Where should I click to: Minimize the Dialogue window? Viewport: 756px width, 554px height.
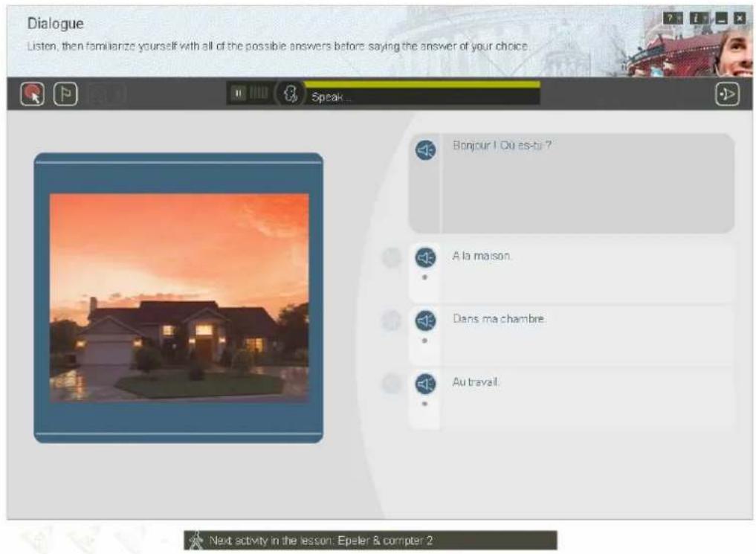point(721,19)
